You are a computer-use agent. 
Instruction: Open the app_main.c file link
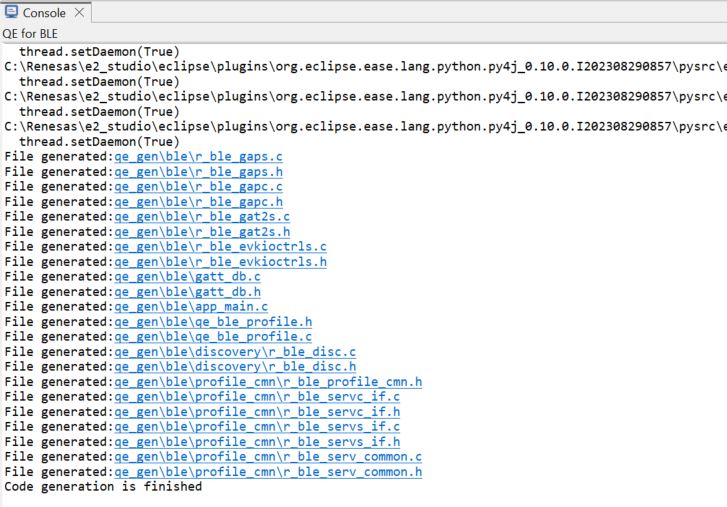pyautogui.click(x=191, y=307)
